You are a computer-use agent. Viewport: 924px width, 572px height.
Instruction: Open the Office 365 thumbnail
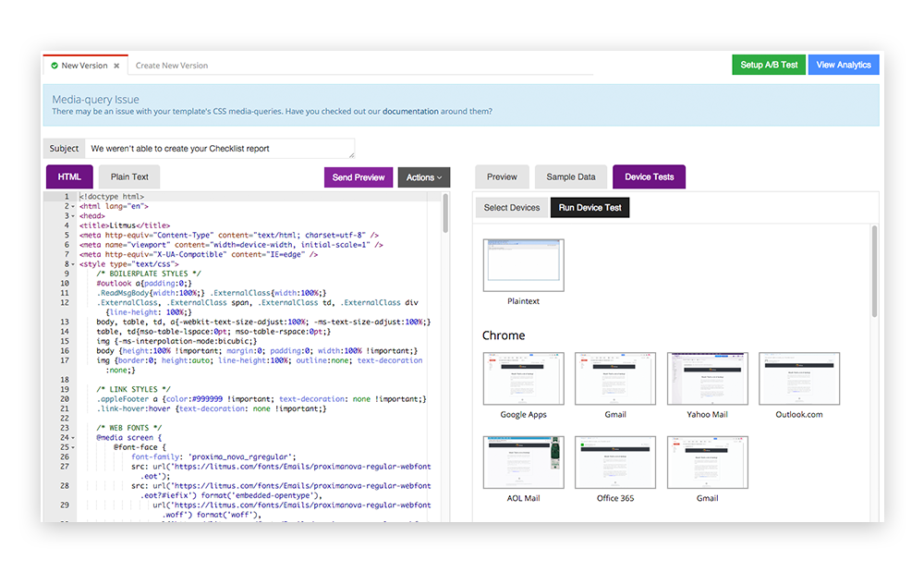tap(615, 462)
